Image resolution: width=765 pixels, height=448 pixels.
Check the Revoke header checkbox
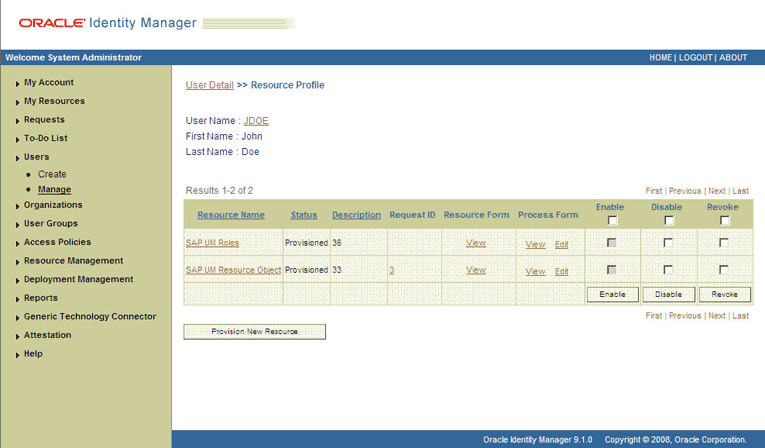725,221
